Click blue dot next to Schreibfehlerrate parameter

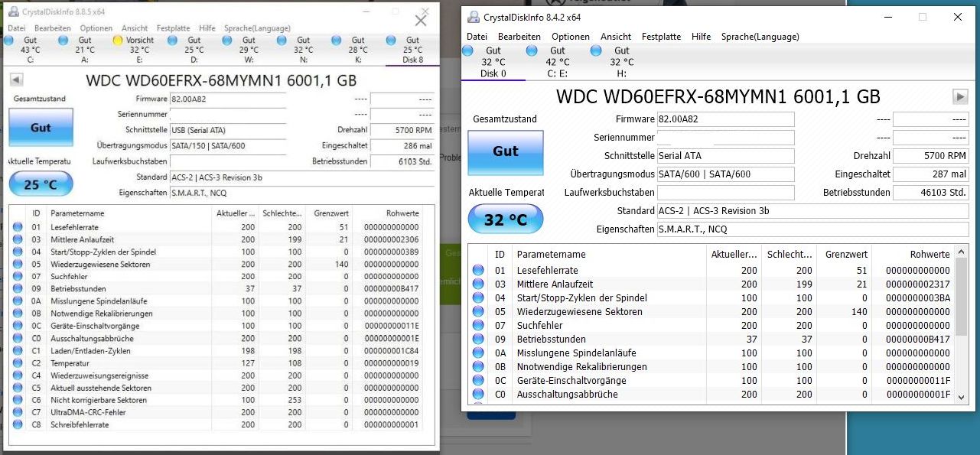[18, 425]
